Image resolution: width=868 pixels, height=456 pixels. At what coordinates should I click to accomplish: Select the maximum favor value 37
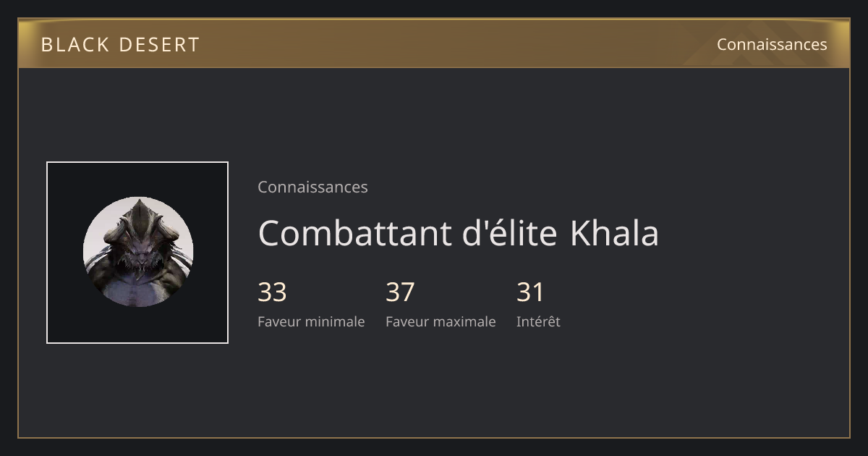[x=400, y=292]
